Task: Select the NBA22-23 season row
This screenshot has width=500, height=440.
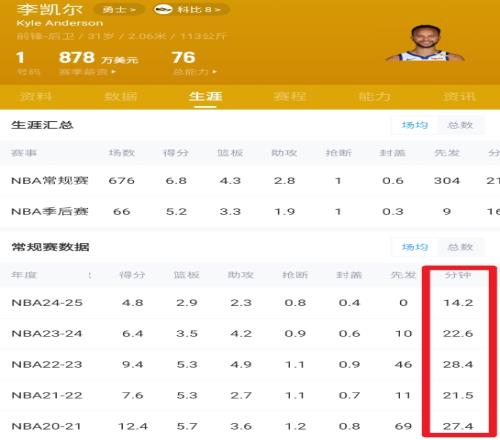Action: [x=250, y=364]
